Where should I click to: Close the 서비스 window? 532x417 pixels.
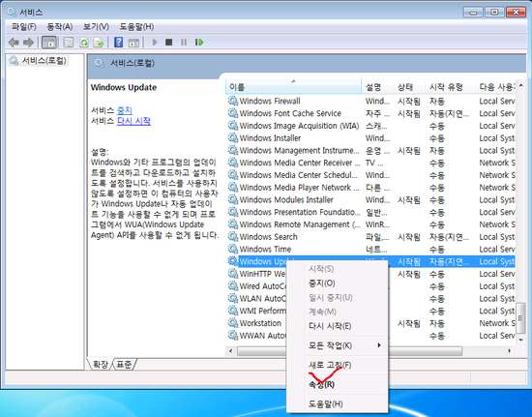pyautogui.click(x=516, y=13)
